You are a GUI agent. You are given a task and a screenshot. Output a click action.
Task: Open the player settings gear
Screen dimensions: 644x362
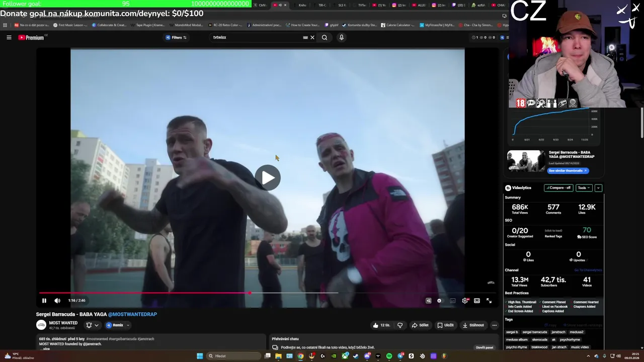pyautogui.click(x=465, y=301)
